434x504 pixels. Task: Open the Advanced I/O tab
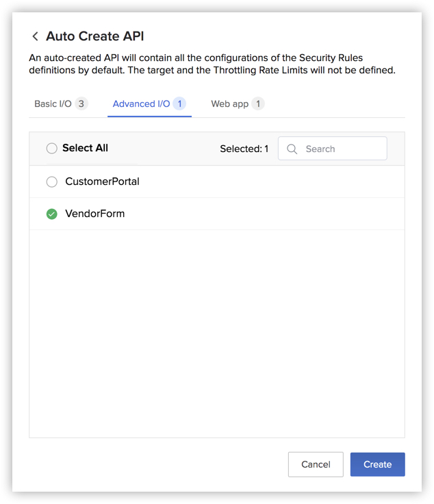click(x=141, y=104)
